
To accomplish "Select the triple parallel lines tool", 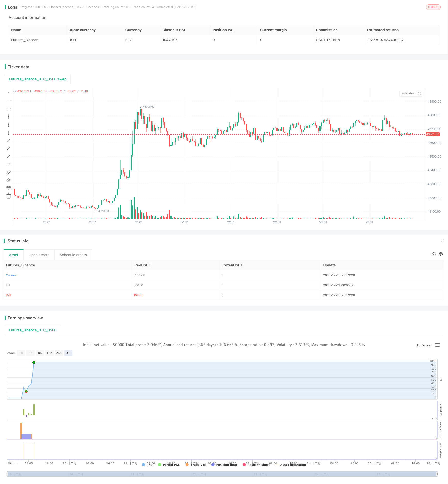I will pyautogui.click(x=9, y=180).
